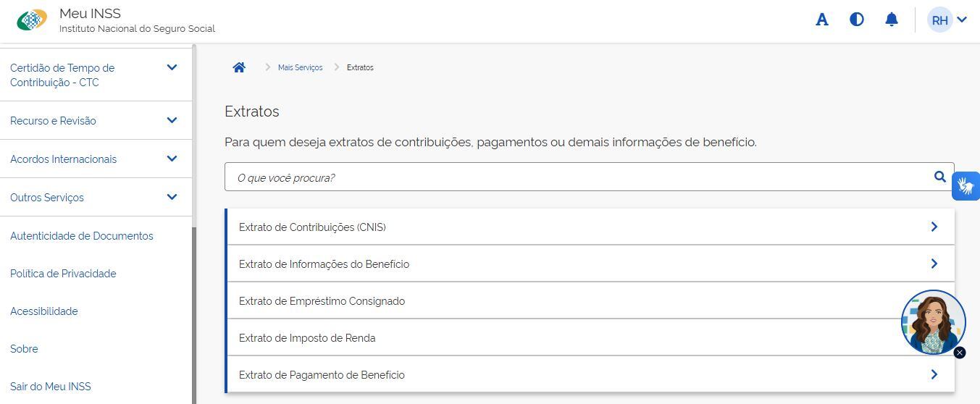This screenshot has height=404, width=980.
Task: Open Autenticidade de Documentos in sidebar
Action: 82,236
